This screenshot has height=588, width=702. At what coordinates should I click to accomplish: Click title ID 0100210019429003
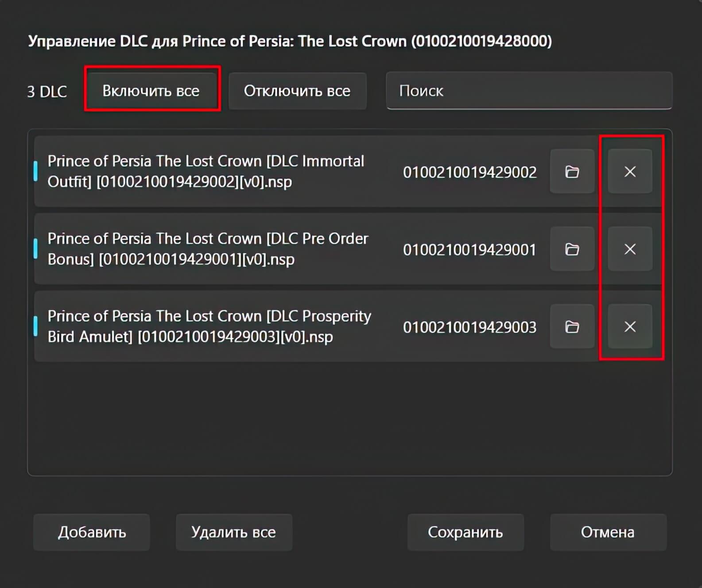point(470,327)
